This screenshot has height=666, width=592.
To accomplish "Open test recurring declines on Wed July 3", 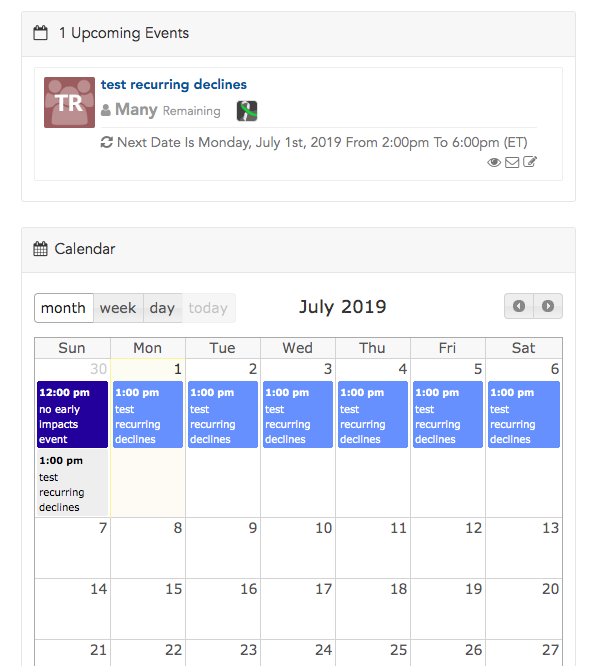I will click(298, 415).
